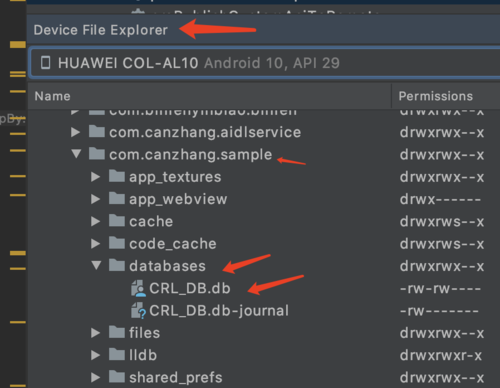Expand the cache folder arrow
Image resolution: width=500 pixels, height=388 pixels.
(96, 221)
